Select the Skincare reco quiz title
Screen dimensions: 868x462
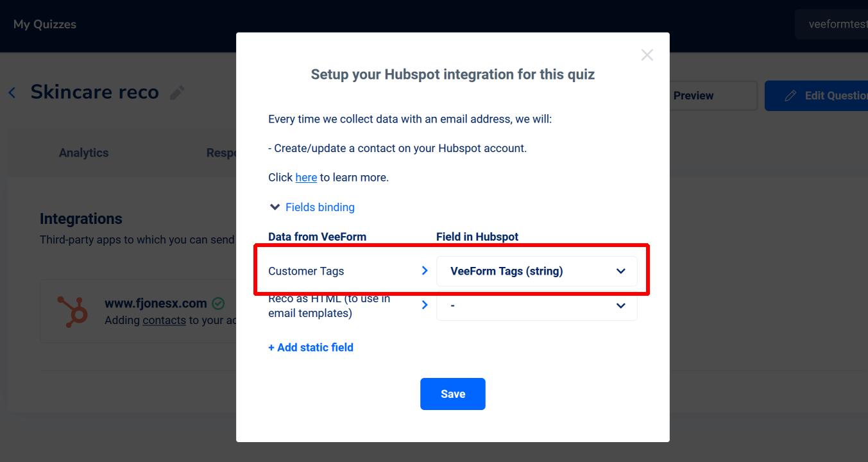point(94,92)
